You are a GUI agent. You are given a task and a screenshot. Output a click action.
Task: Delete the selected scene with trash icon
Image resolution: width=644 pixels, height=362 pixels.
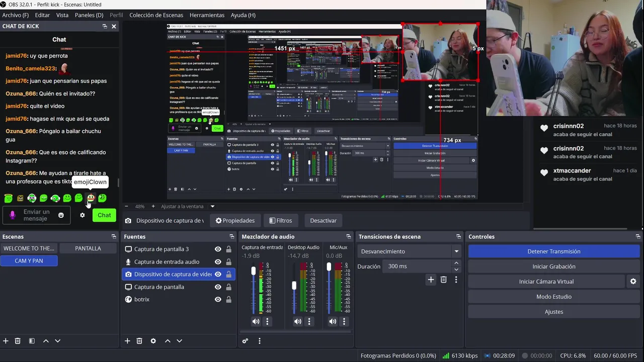(18, 341)
